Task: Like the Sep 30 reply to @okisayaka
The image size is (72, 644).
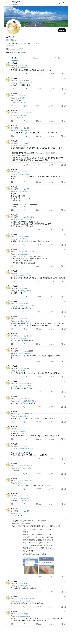Action: [39, 74]
